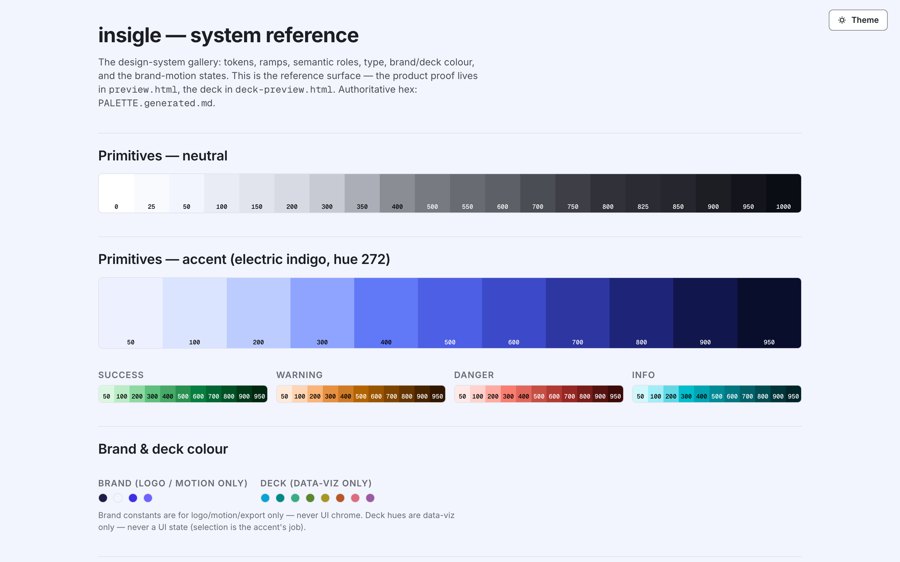This screenshot has height=562, width=900.
Task: Click the 'Primitives — neutral' heading
Action: tap(162, 156)
